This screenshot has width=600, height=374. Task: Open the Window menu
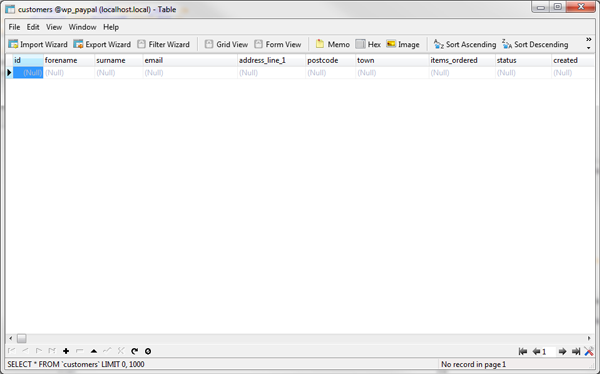pos(82,27)
